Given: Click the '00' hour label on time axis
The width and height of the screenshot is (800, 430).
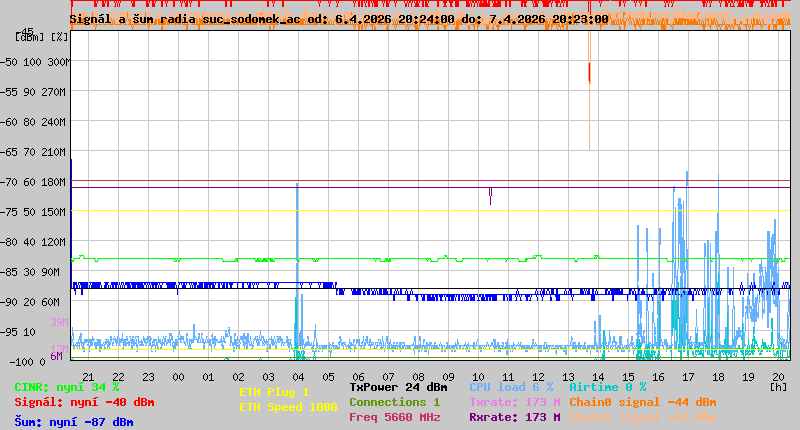Looking at the screenshot, I should (x=178, y=377).
